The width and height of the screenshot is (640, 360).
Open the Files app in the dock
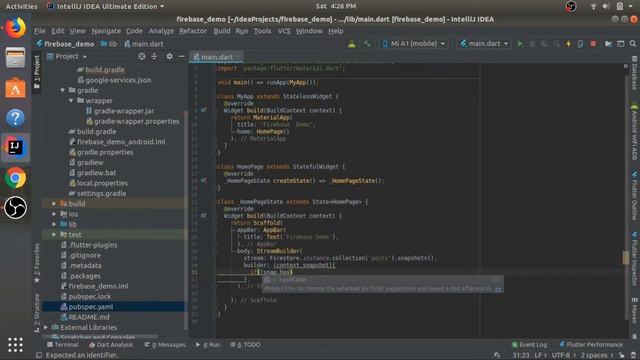pos(16,58)
